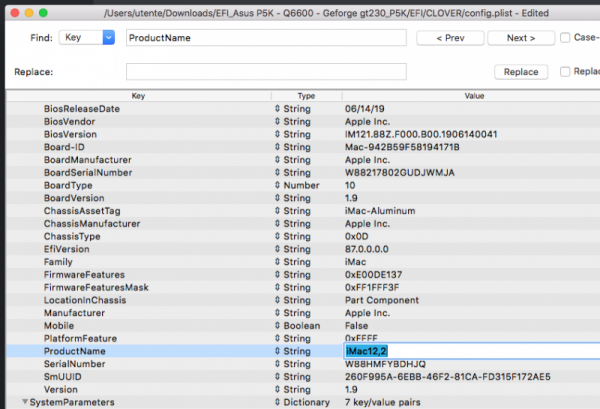Click the Type column header

pyautogui.click(x=306, y=95)
